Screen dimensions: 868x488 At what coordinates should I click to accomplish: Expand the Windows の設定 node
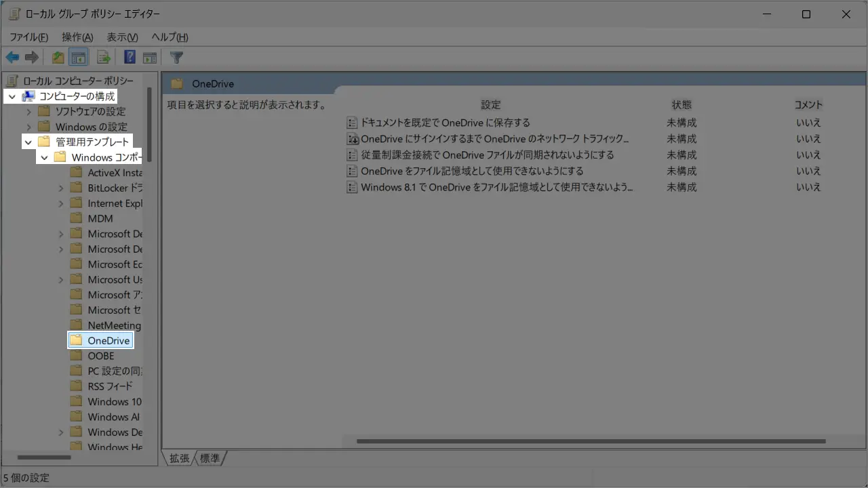click(28, 127)
